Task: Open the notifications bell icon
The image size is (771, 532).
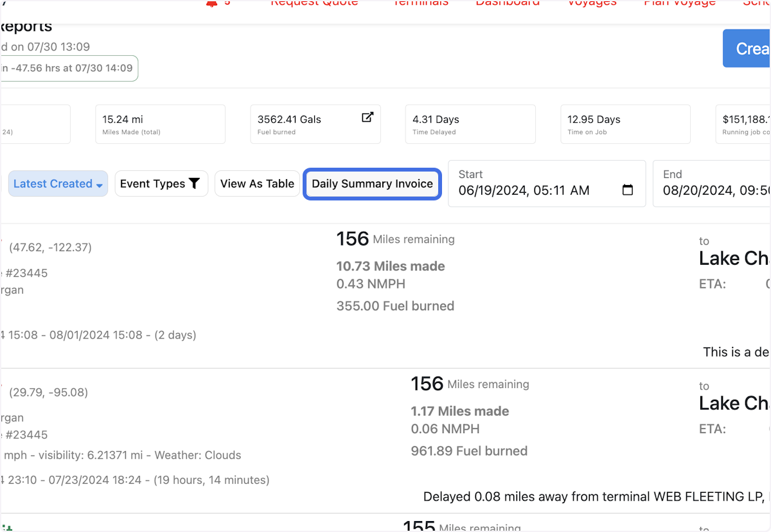Action: click(x=212, y=4)
